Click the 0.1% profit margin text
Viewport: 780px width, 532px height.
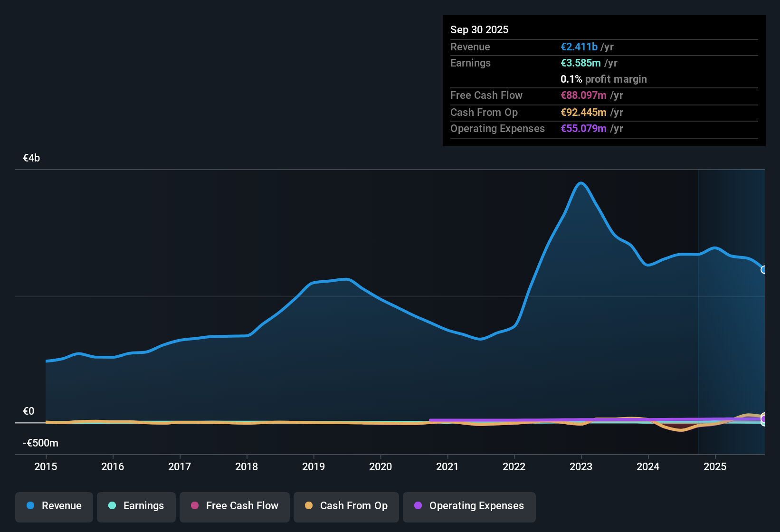pyautogui.click(x=604, y=79)
